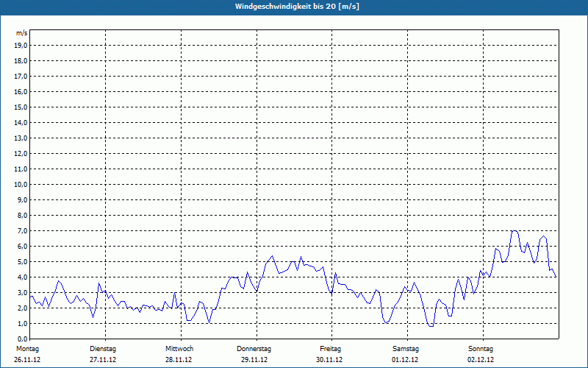The height and width of the screenshot is (368, 588).
Task: Click the date 27.11.12
Action: [103, 360]
